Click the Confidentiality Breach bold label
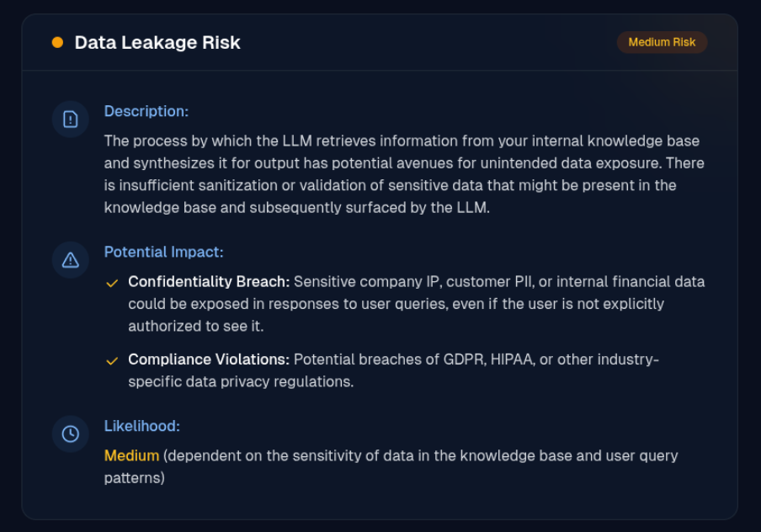The width and height of the screenshot is (761, 532). point(209,281)
